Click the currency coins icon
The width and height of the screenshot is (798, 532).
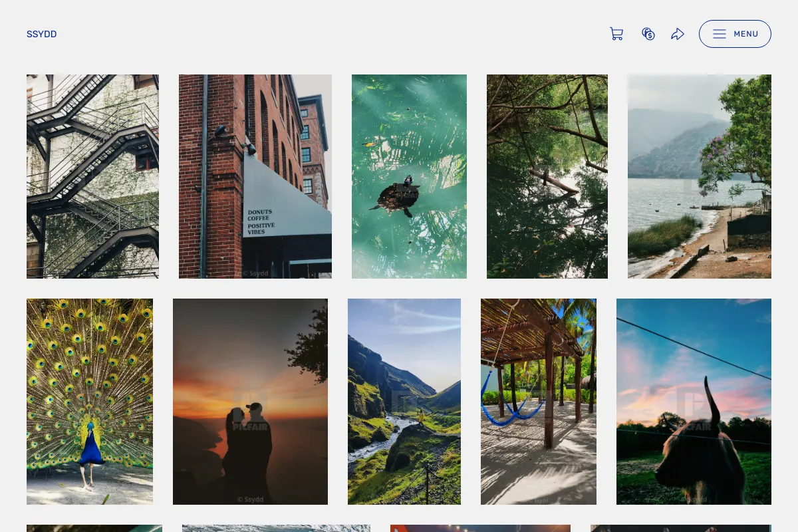point(648,34)
